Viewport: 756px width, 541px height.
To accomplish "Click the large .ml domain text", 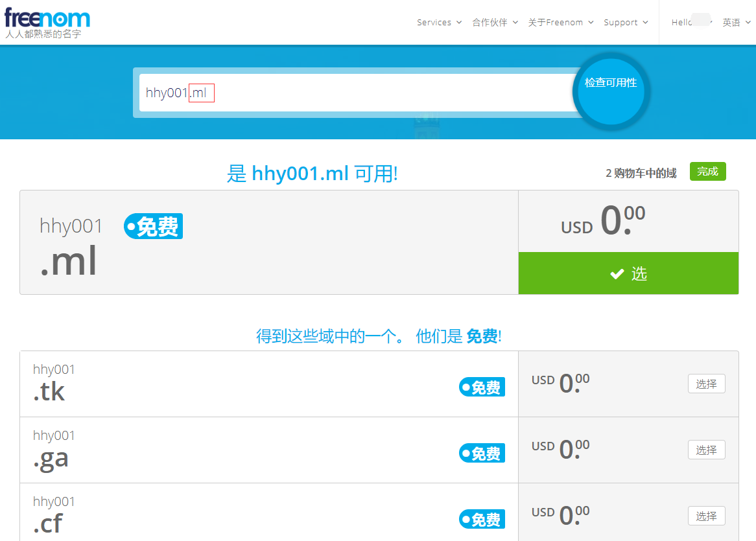I will [69, 261].
